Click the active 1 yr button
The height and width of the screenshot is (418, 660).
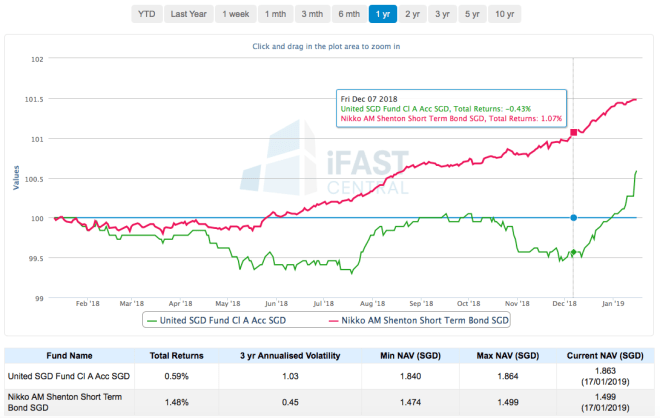[383, 14]
